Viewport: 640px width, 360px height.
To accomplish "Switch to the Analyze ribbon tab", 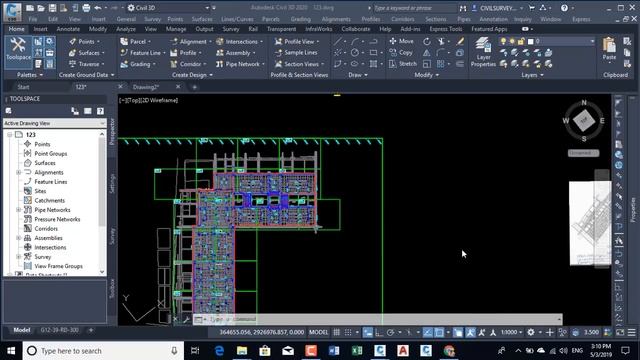I will click(126, 29).
